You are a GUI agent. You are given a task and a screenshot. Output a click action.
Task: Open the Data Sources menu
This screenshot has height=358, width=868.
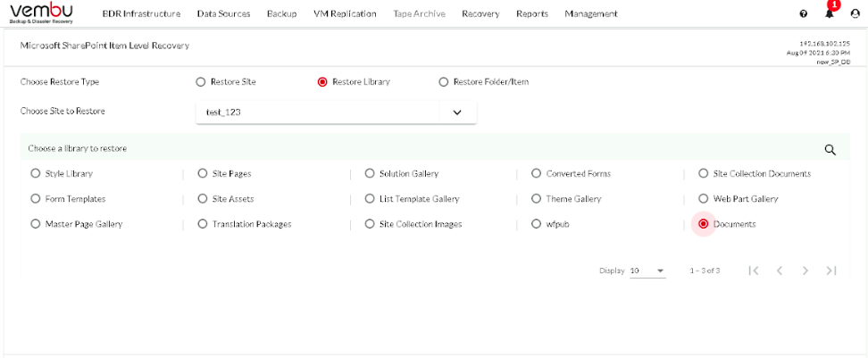coord(223,13)
